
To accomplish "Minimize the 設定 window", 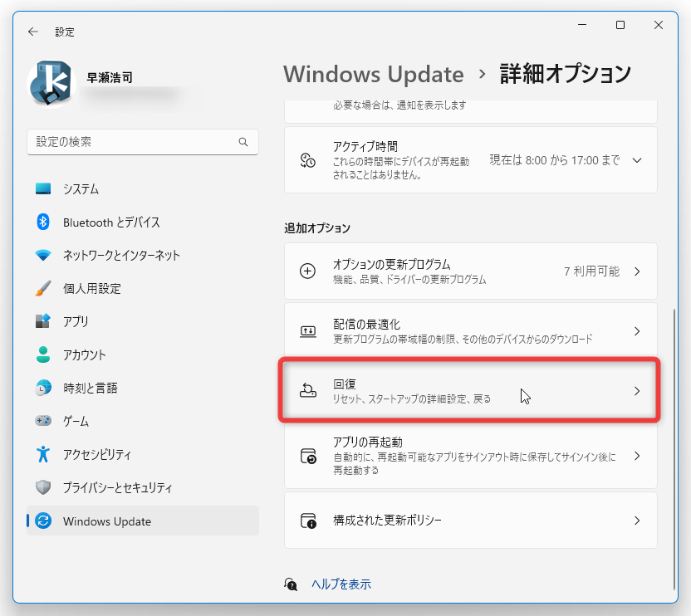I will [582, 25].
